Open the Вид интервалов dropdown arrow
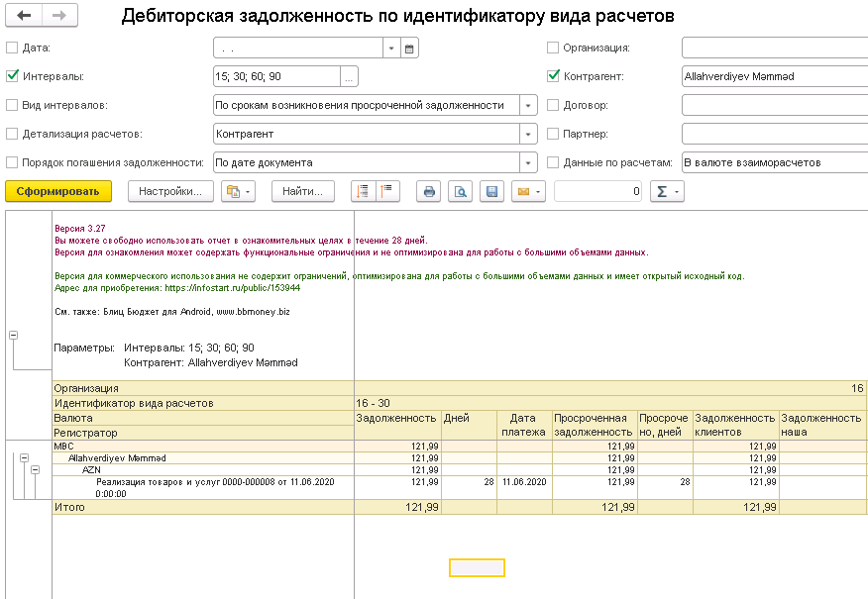The width and height of the screenshot is (868, 599). [528, 106]
